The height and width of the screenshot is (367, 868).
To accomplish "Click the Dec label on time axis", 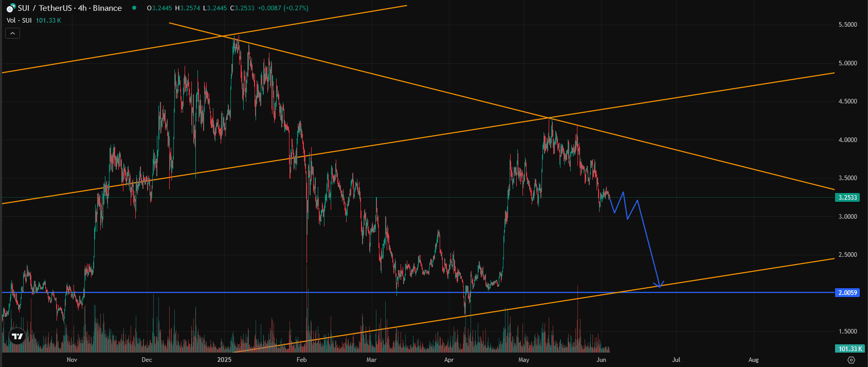I will click(x=147, y=360).
